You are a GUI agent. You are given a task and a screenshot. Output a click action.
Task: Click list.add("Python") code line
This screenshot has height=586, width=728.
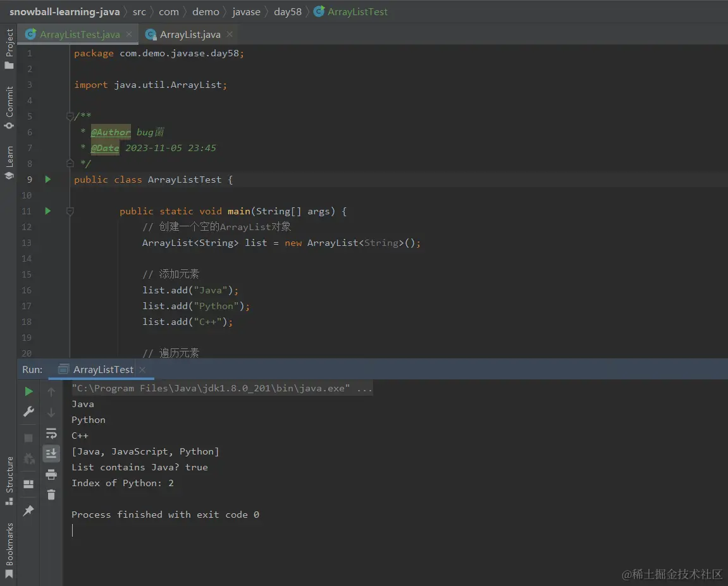click(x=196, y=306)
